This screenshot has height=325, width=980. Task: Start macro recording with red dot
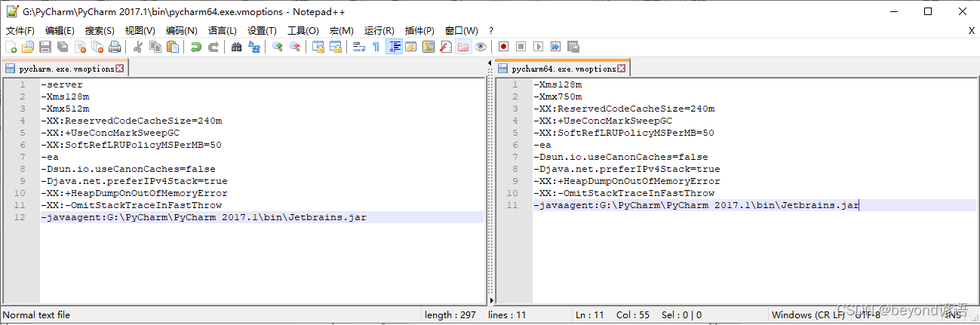click(x=504, y=47)
